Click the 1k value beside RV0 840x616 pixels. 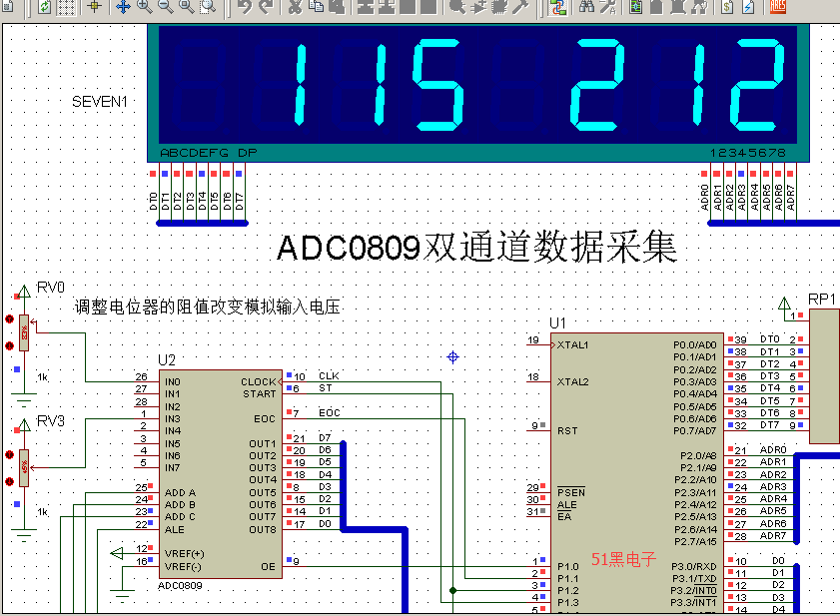tap(43, 377)
